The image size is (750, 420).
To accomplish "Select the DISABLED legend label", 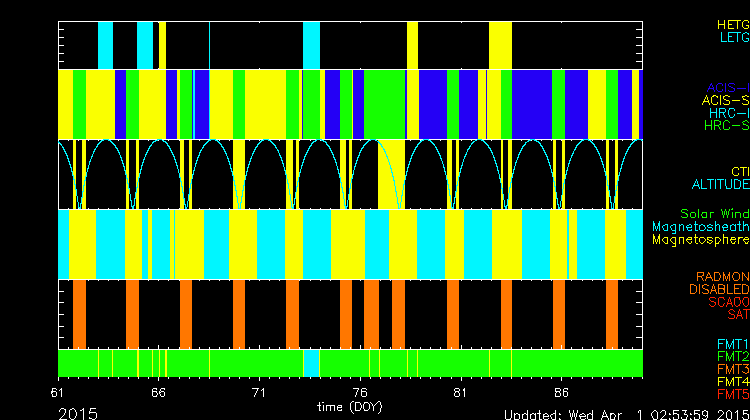I will [719, 289].
